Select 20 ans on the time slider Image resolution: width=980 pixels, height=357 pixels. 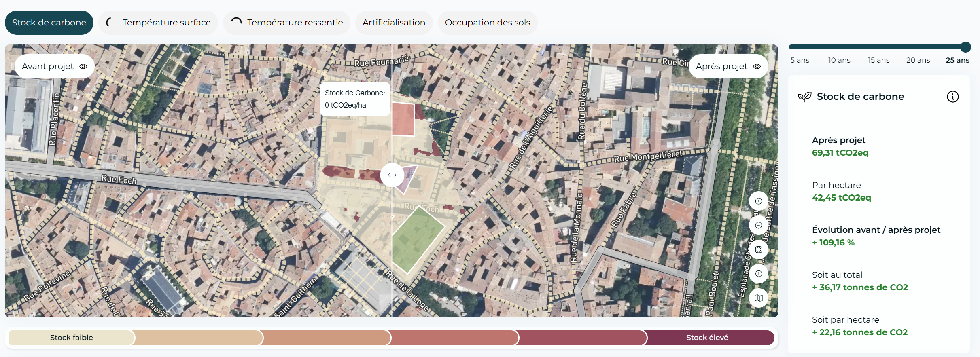[918, 60]
